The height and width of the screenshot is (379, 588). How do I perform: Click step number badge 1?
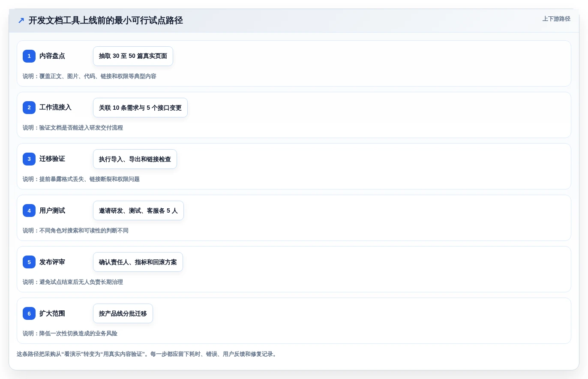click(x=29, y=56)
